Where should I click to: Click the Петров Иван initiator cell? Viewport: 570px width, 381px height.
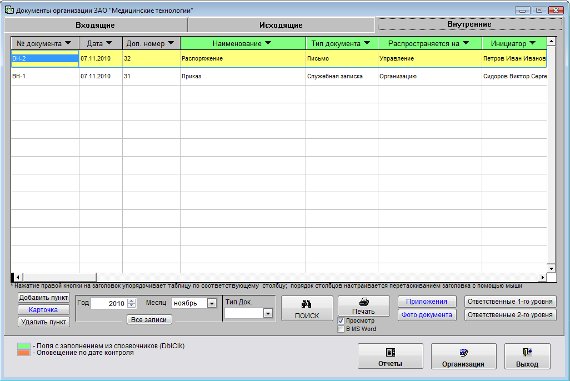[x=514, y=59]
